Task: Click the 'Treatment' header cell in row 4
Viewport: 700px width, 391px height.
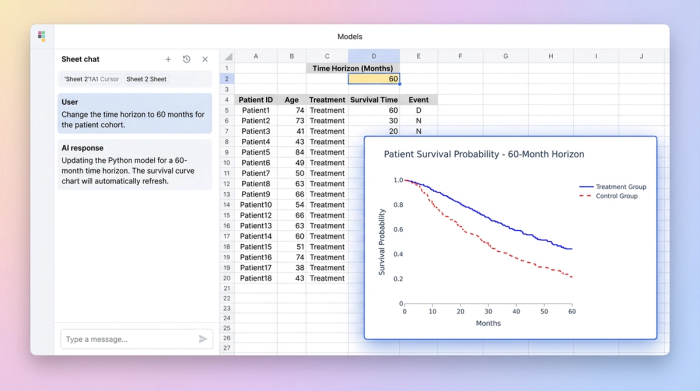Action: pyautogui.click(x=327, y=100)
